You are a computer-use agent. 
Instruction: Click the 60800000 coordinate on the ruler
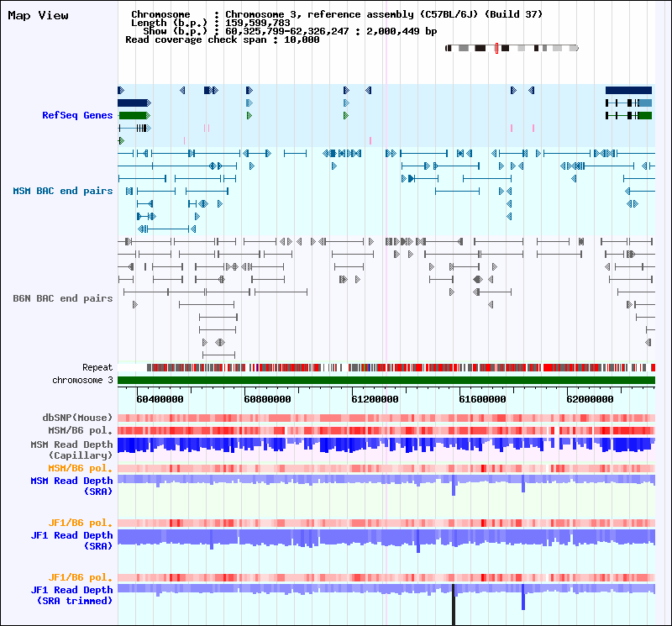pos(267,399)
